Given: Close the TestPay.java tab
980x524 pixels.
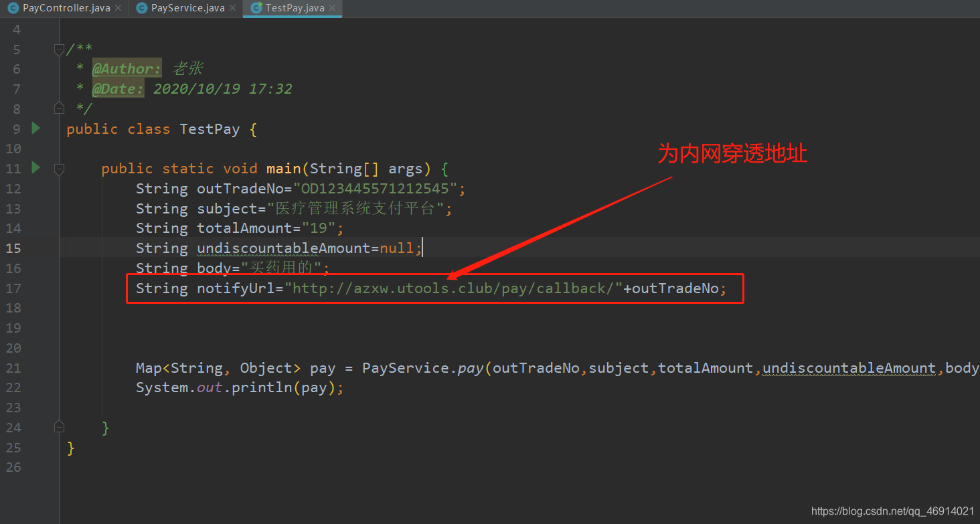Looking at the screenshot, I should tap(332, 8).
